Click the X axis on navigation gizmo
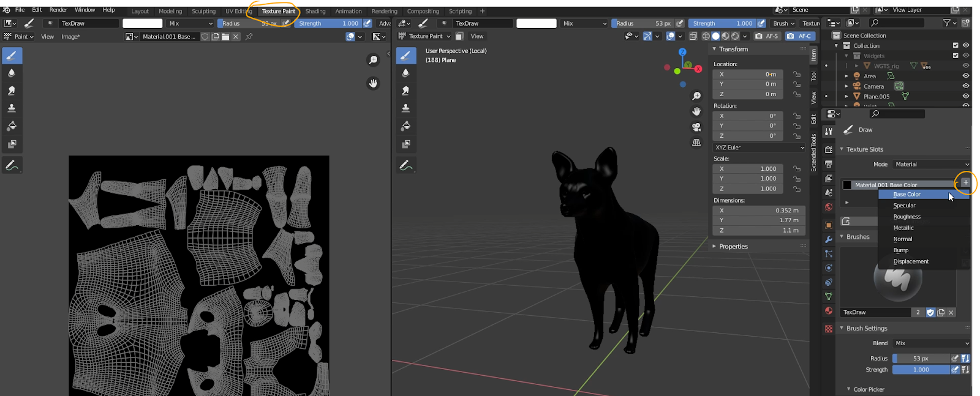 [698, 69]
